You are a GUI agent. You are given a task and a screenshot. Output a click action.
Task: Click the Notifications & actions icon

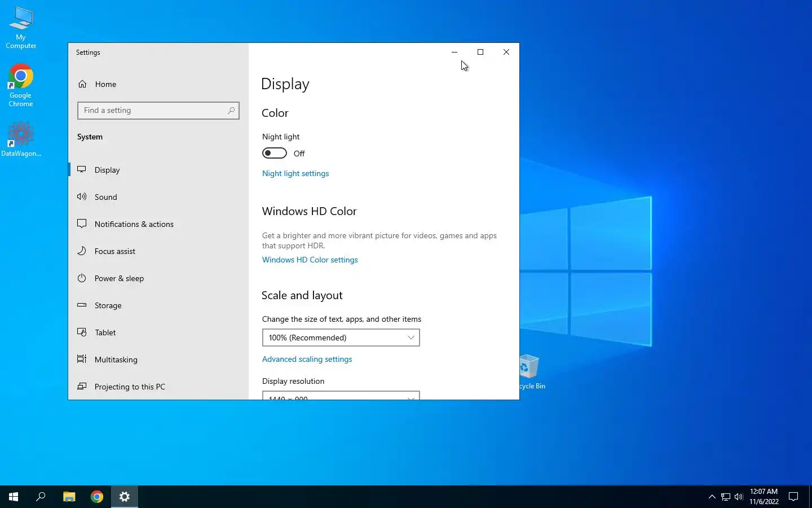click(82, 224)
